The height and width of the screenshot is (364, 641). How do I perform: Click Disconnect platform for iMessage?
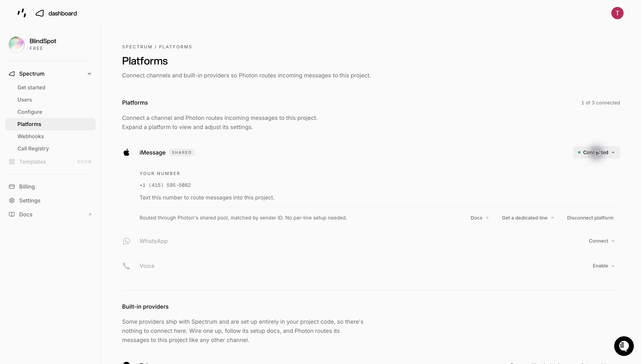(x=590, y=218)
